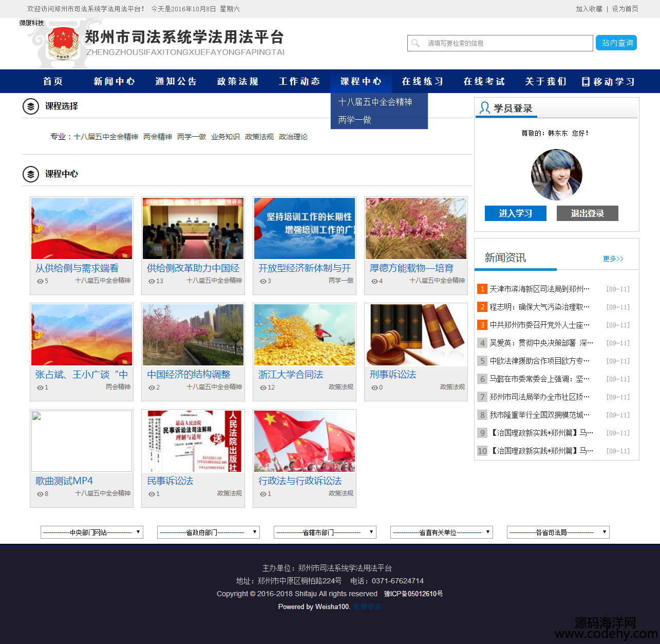Open 关于我们 in the navigation bar

pos(546,81)
